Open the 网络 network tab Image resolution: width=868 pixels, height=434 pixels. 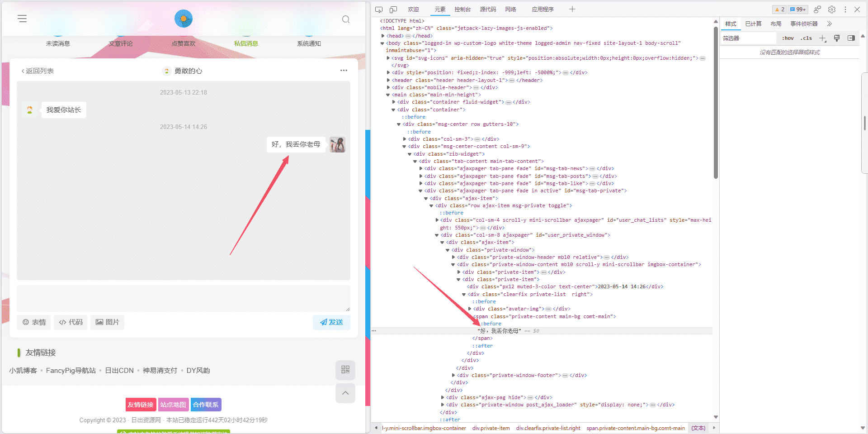click(510, 10)
